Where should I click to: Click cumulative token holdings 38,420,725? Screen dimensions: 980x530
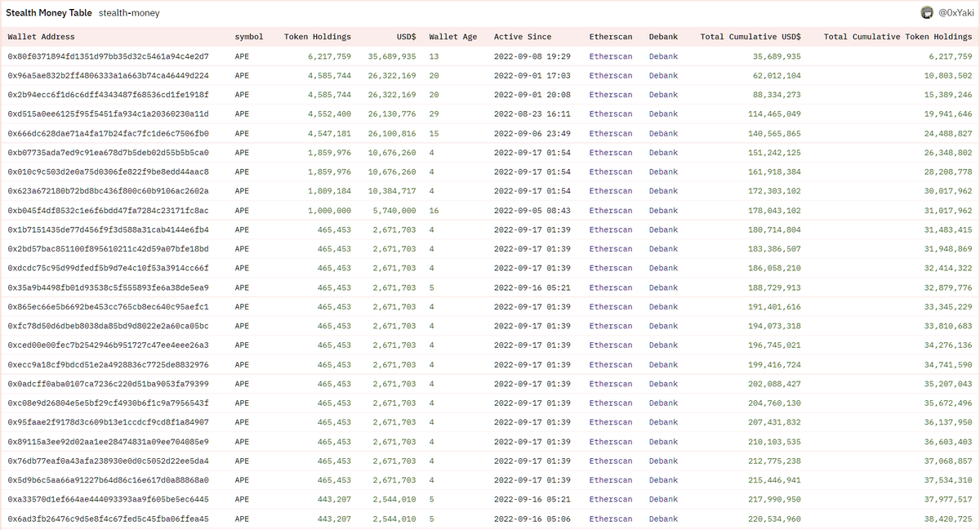pyautogui.click(x=948, y=519)
